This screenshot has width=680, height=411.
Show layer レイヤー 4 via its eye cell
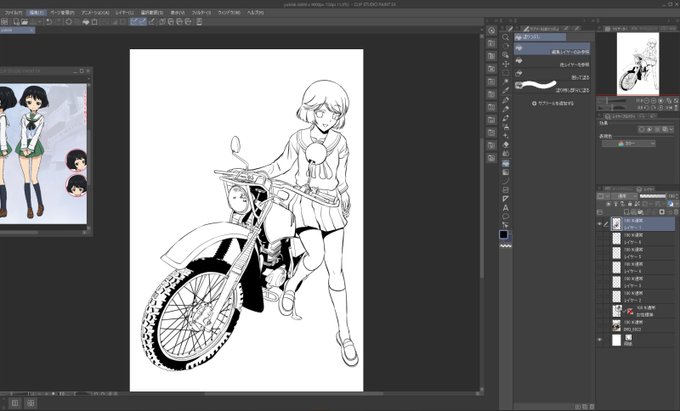600,267
